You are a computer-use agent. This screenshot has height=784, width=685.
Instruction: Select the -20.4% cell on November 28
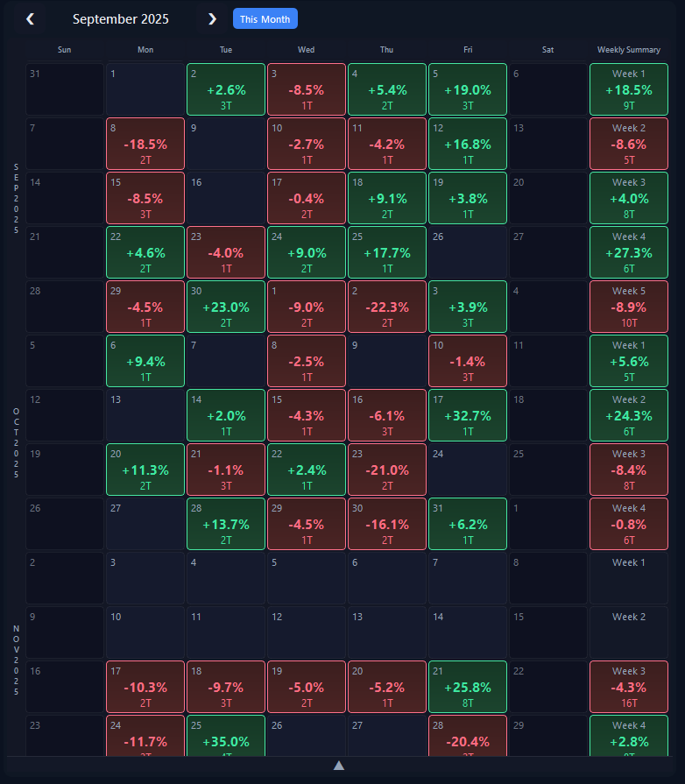tap(467, 740)
